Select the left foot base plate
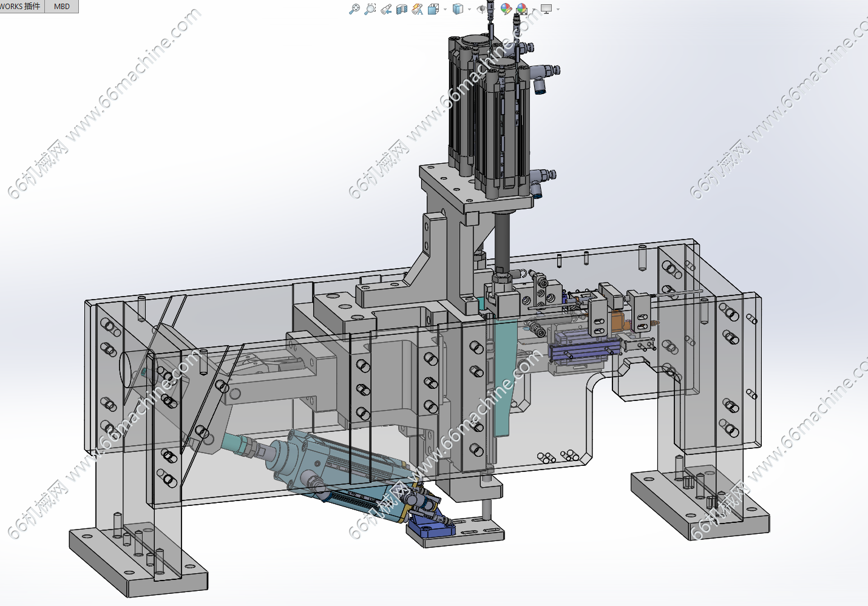Viewport: 868px width, 606px height. (138, 564)
